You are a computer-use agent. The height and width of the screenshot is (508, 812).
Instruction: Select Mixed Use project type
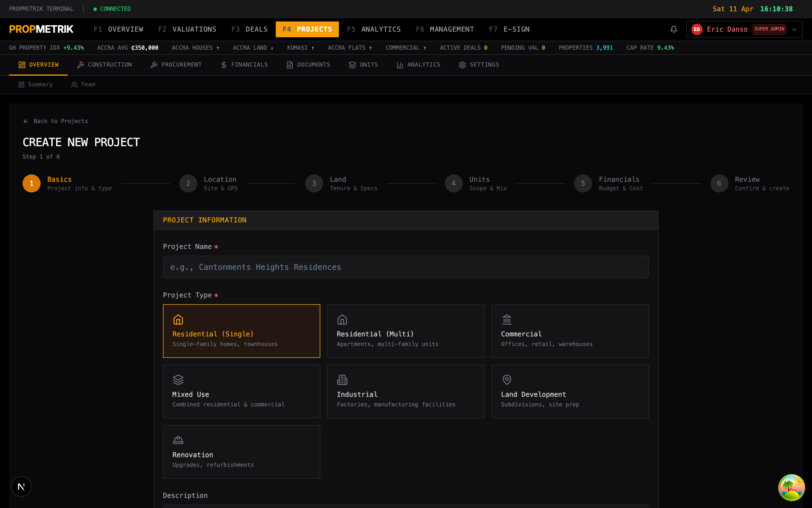[241, 391]
